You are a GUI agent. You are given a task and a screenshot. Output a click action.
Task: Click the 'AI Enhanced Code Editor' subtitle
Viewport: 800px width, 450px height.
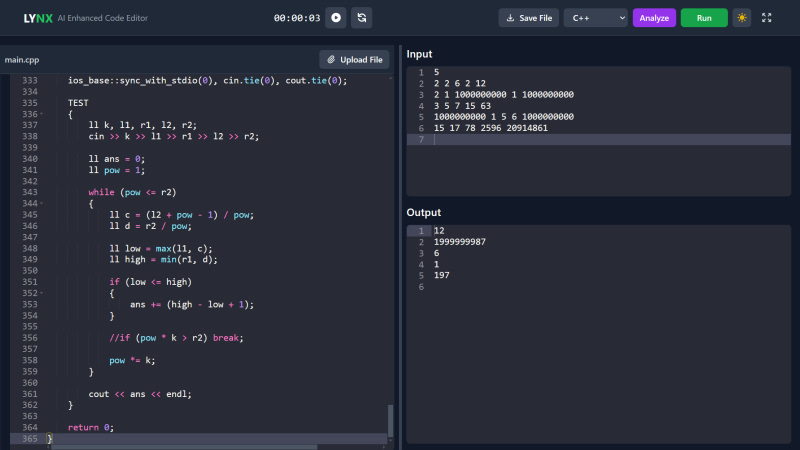pos(103,18)
